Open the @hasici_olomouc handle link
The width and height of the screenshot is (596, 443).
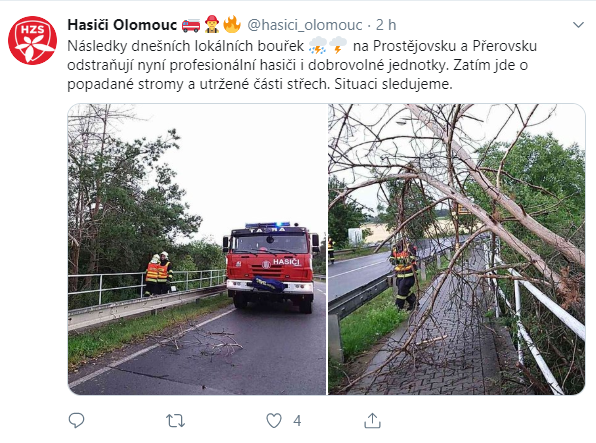(305, 25)
